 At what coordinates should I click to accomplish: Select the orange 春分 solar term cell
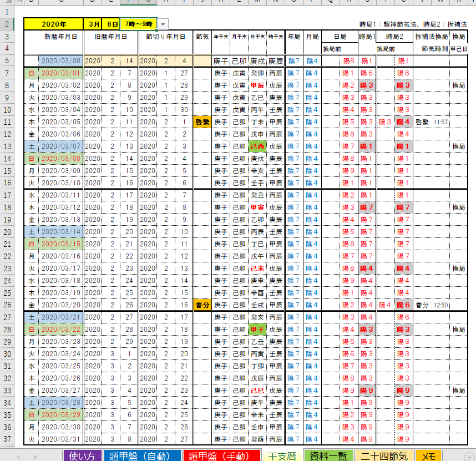click(202, 305)
